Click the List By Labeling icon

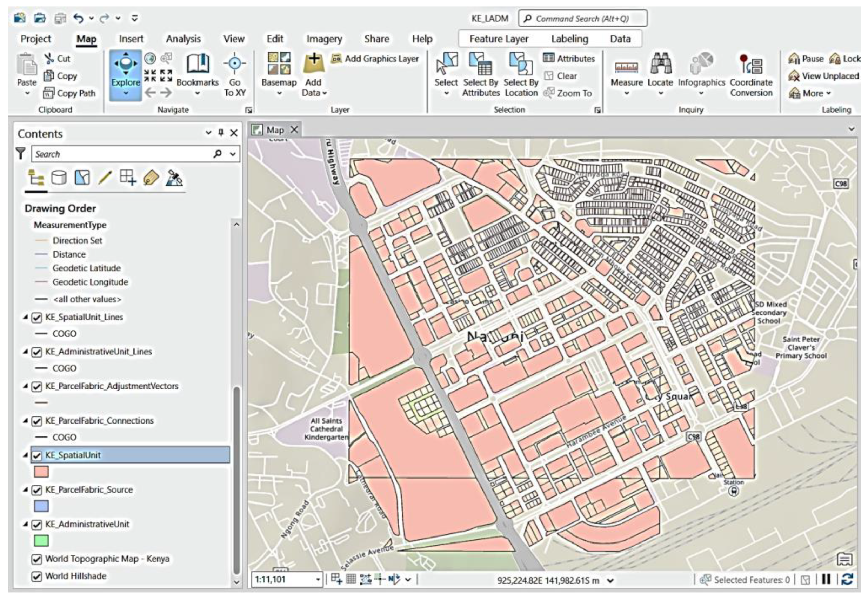[x=151, y=178]
